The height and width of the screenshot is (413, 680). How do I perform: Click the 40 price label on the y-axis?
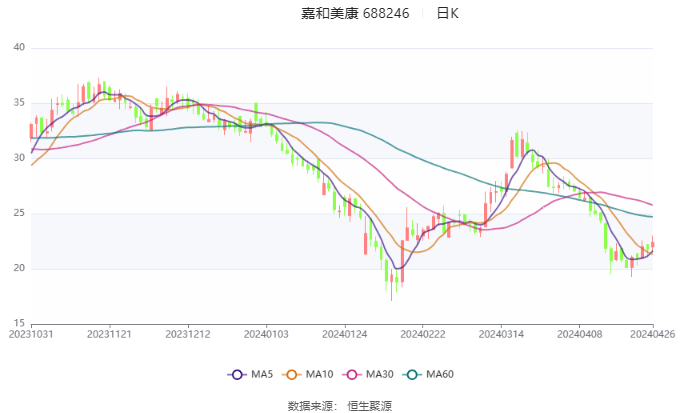click(19, 47)
